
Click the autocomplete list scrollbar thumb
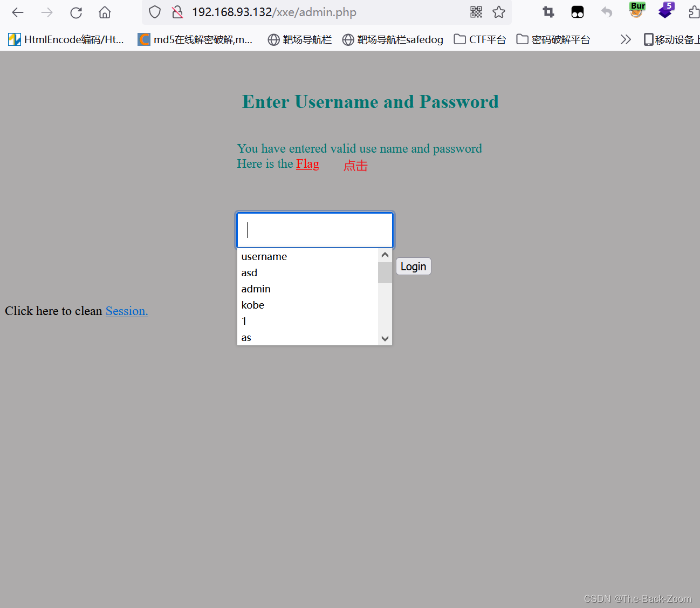[x=385, y=272]
